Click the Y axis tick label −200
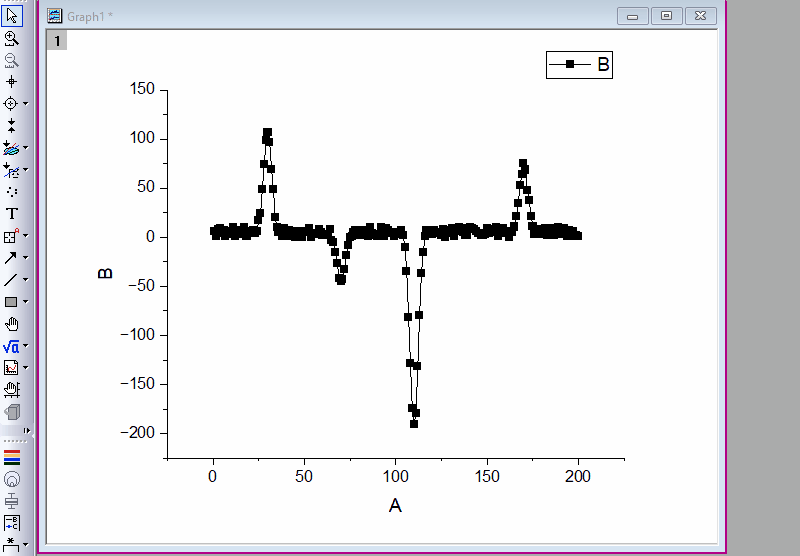 137,433
